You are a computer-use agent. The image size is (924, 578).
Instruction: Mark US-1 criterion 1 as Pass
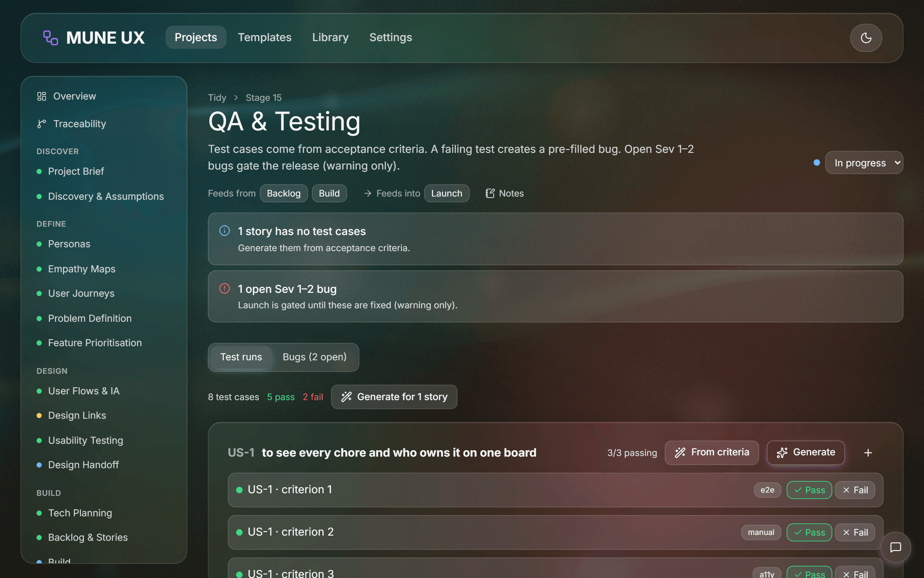tap(809, 490)
